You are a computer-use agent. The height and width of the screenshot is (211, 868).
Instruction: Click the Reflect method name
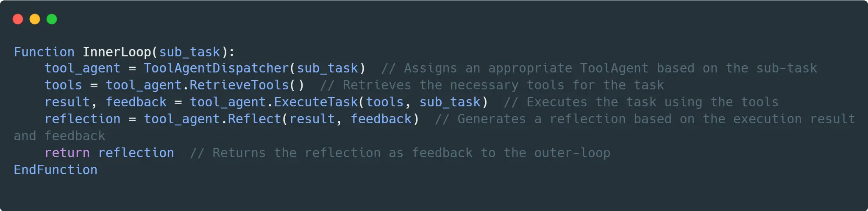[255, 119]
